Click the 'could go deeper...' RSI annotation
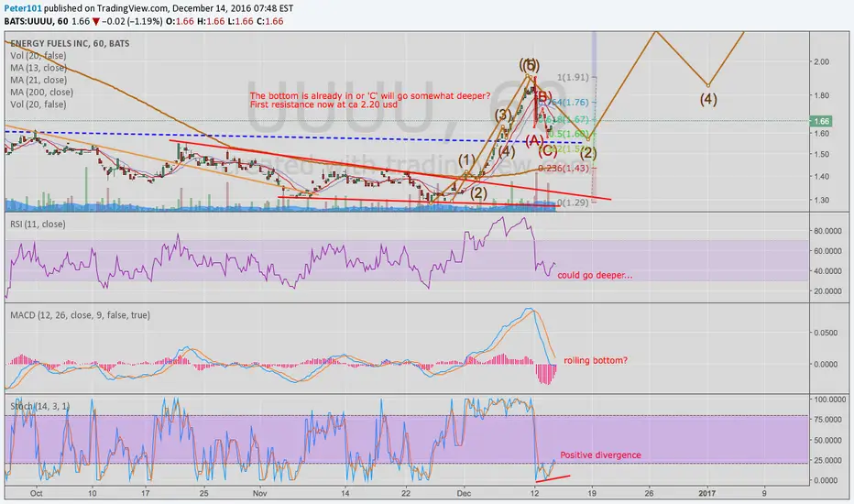Viewport: 854px width, 504px height. [x=595, y=275]
